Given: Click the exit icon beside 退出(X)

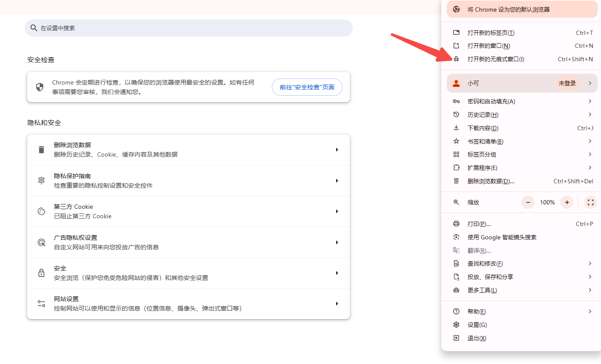Looking at the screenshot, I should click(456, 338).
